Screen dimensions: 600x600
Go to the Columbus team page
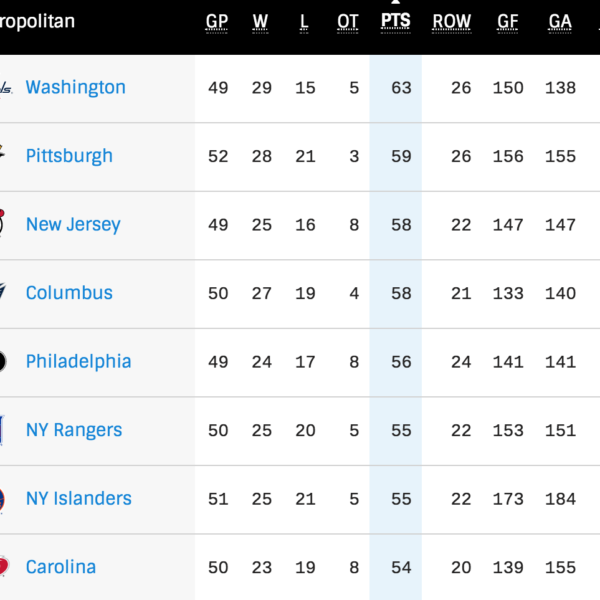(69, 293)
